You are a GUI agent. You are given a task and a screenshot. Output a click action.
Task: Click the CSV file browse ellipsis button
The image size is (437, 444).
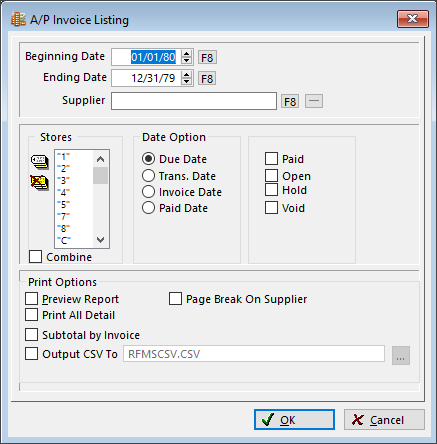pyautogui.click(x=401, y=355)
